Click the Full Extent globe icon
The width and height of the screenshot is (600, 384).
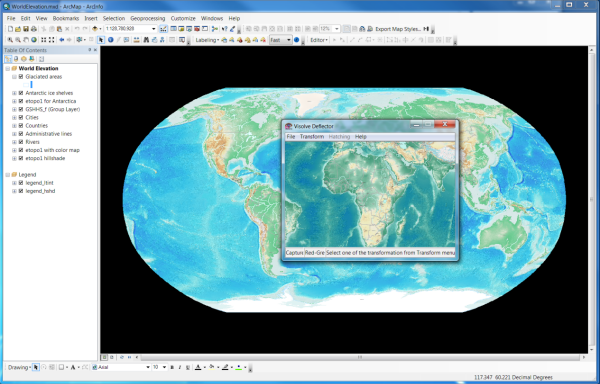(34, 40)
